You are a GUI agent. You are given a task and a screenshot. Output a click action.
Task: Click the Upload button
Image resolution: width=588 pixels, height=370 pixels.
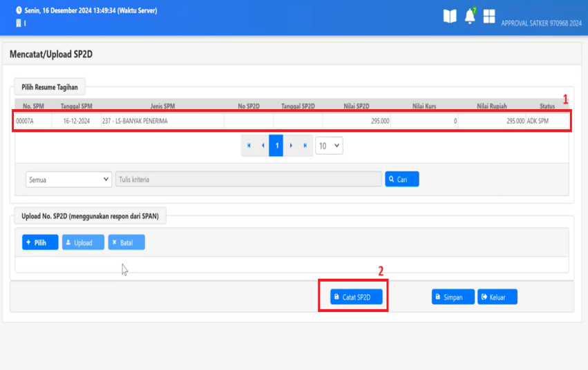[x=83, y=242]
